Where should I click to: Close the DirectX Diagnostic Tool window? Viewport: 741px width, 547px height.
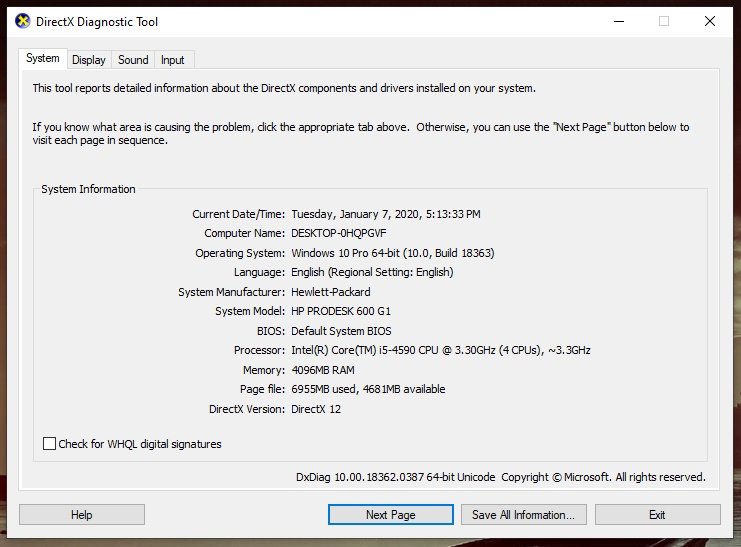point(710,21)
